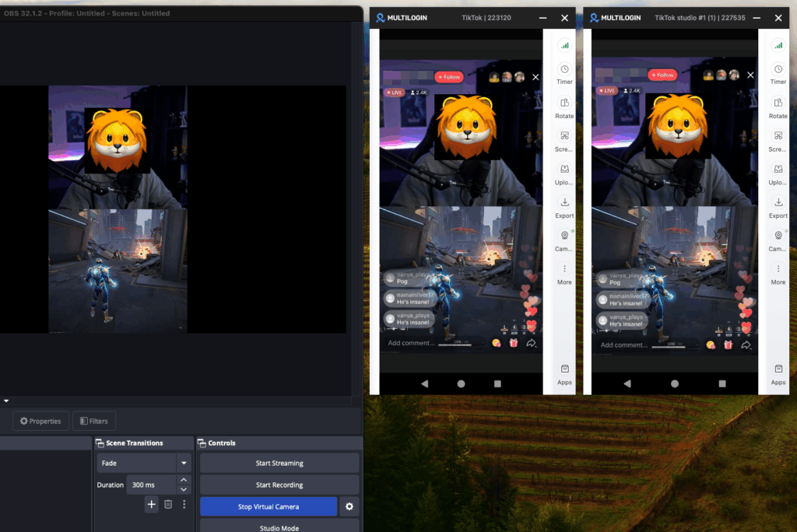The image size is (797, 532).
Task: Open viewer avatars list in TikTok studio live
Action: pos(722,75)
